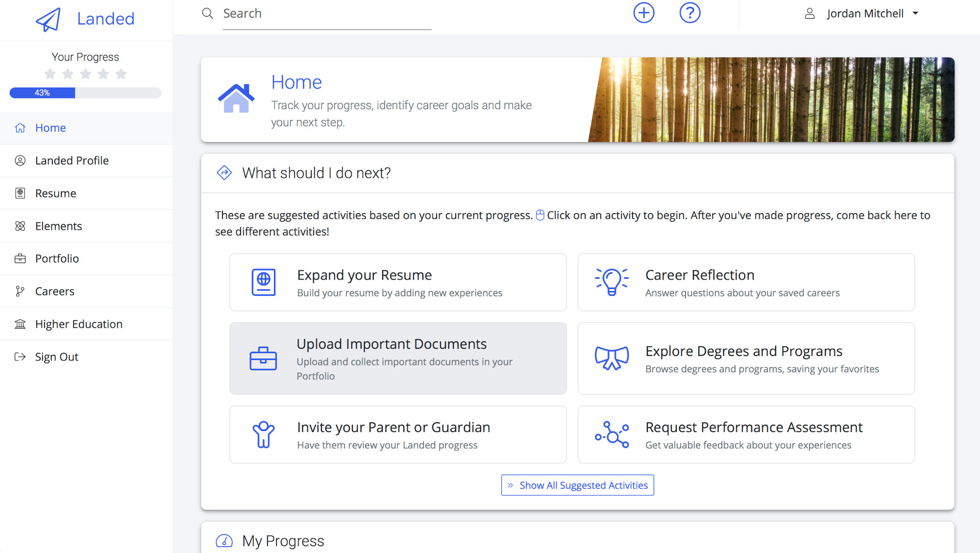Click 'Browse degrees and programs, saving your favorites'

pyautogui.click(x=762, y=369)
